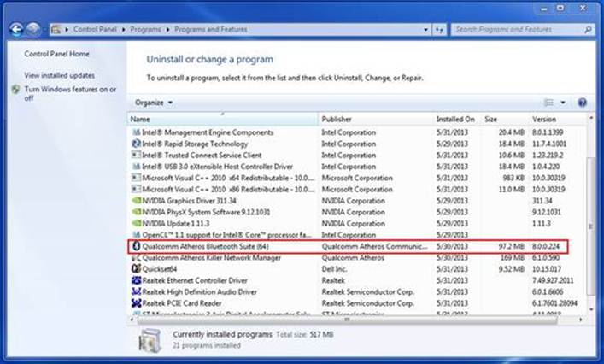Open the Organize dropdown menu

pyautogui.click(x=154, y=103)
